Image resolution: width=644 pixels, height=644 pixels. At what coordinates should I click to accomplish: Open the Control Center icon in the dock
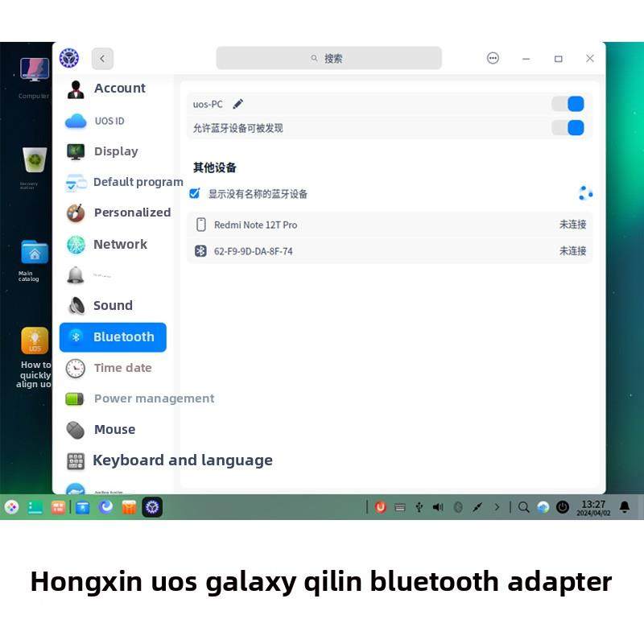152,507
